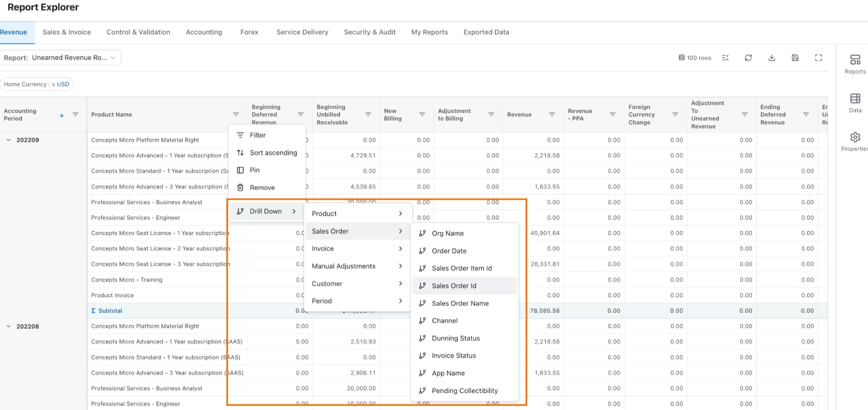Expand the Invoice drill down submenu
Screen dimensions: 868x410
357,248
